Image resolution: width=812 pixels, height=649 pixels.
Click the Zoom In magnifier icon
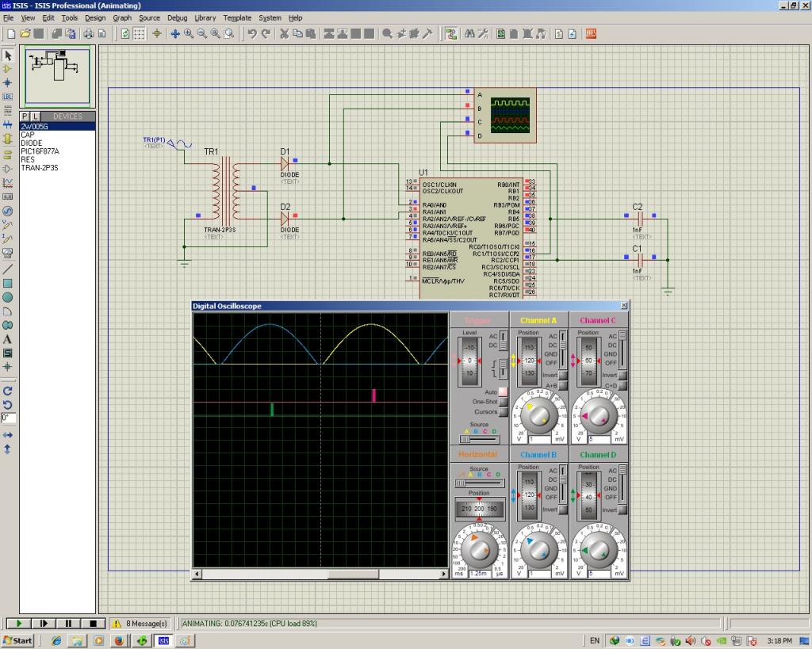tap(189, 33)
